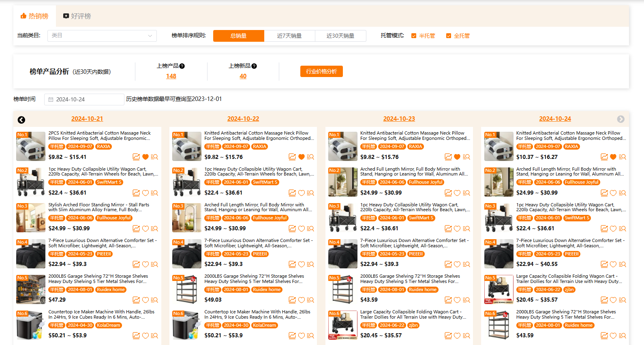Click No.5 folding wagon thumbnail on 2024-10-24
The height and width of the screenshot is (345, 644).
[499, 289]
